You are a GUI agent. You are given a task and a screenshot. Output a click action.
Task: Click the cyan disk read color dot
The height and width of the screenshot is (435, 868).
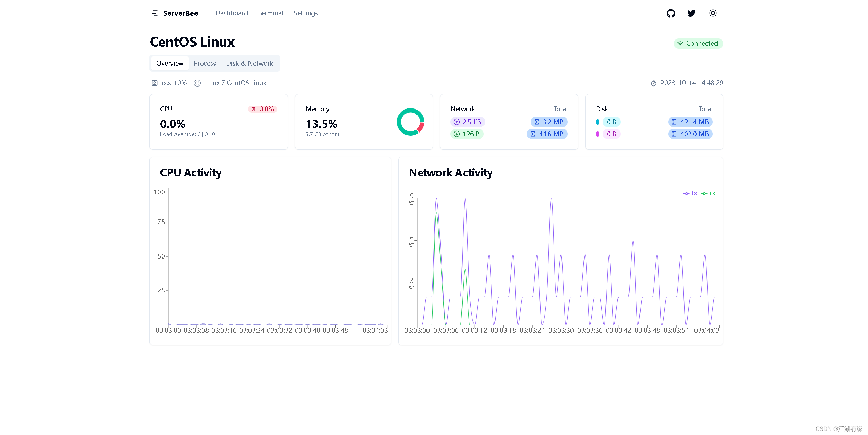(598, 122)
